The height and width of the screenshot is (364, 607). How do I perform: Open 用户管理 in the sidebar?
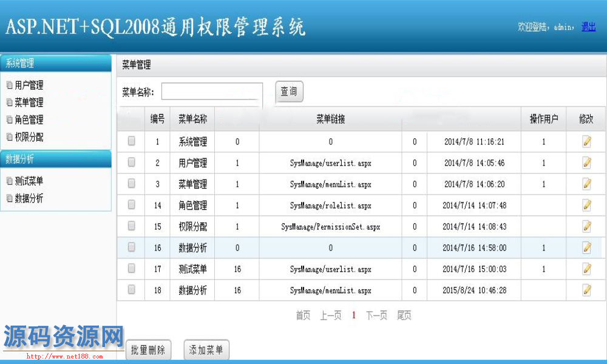[x=29, y=85]
